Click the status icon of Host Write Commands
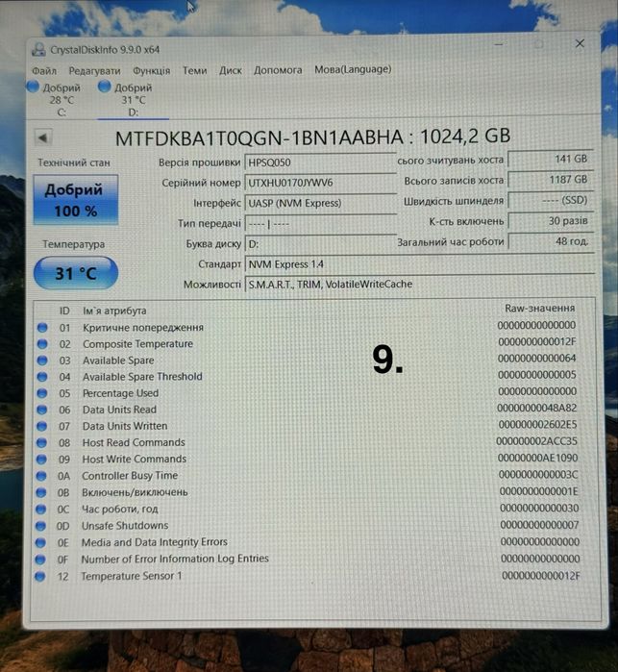 [41, 460]
